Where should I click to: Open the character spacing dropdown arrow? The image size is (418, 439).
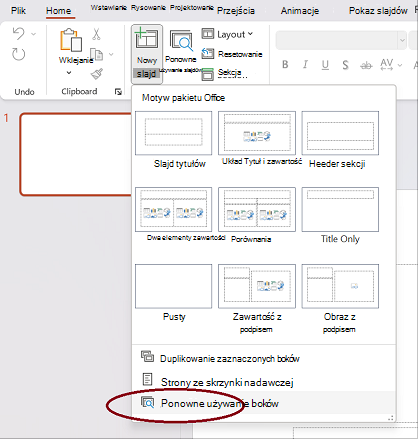click(400, 65)
